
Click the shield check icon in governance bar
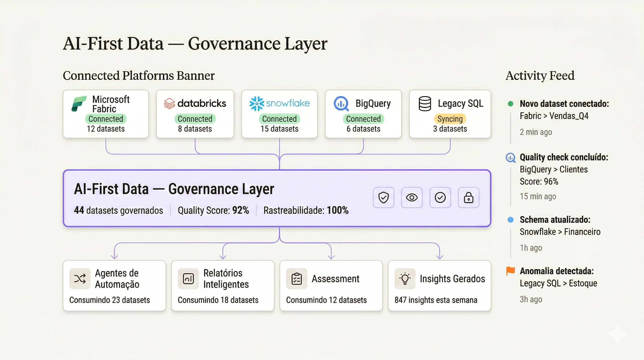(x=384, y=198)
